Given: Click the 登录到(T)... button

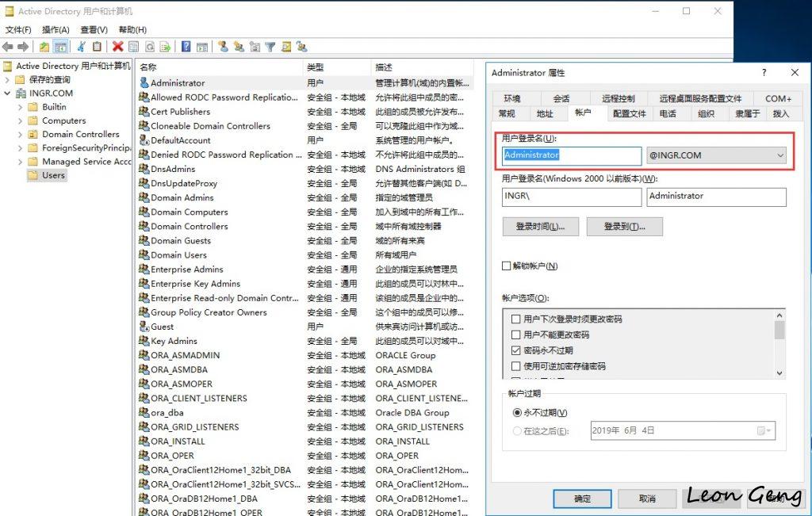Looking at the screenshot, I should click(624, 226).
